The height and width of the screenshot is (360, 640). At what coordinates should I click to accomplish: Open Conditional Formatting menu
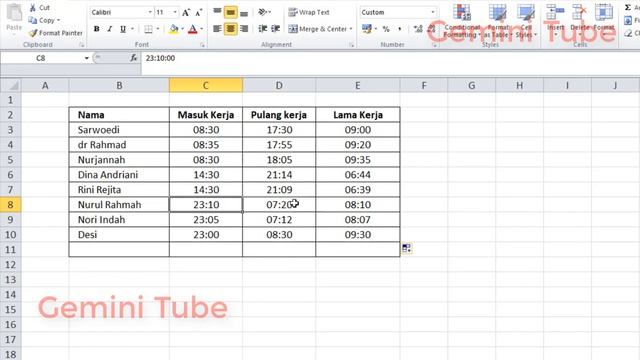click(462, 21)
